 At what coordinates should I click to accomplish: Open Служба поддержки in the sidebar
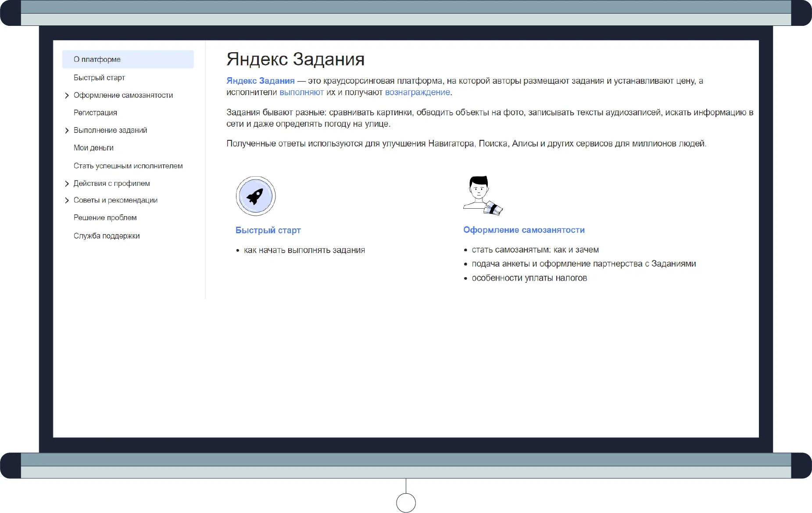(x=107, y=236)
